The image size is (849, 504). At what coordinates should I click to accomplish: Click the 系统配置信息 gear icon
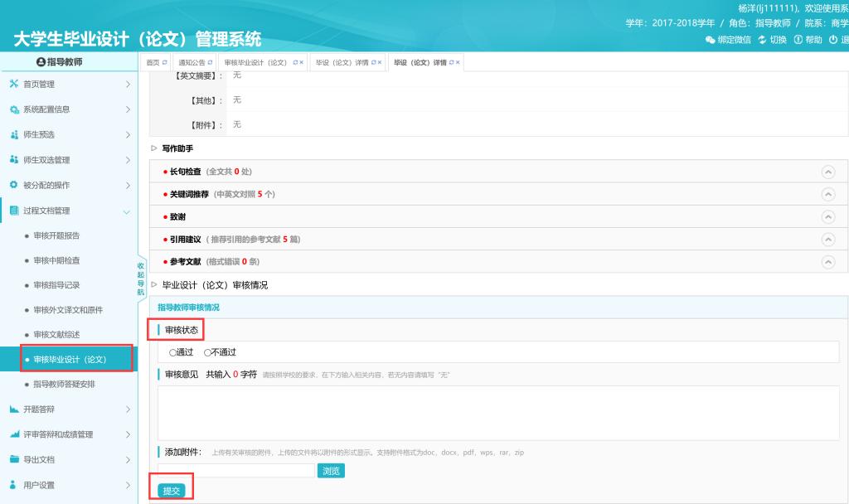click(x=13, y=109)
